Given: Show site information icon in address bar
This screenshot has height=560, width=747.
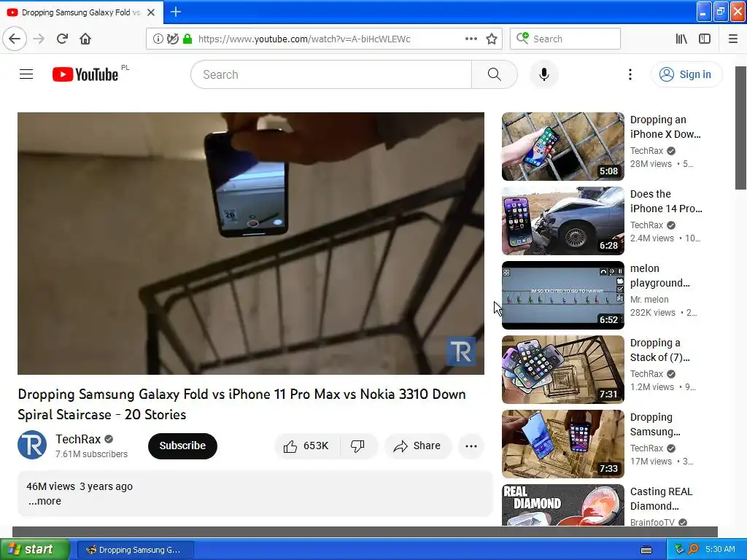Looking at the screenshot, I should click(x=158, y=39).
